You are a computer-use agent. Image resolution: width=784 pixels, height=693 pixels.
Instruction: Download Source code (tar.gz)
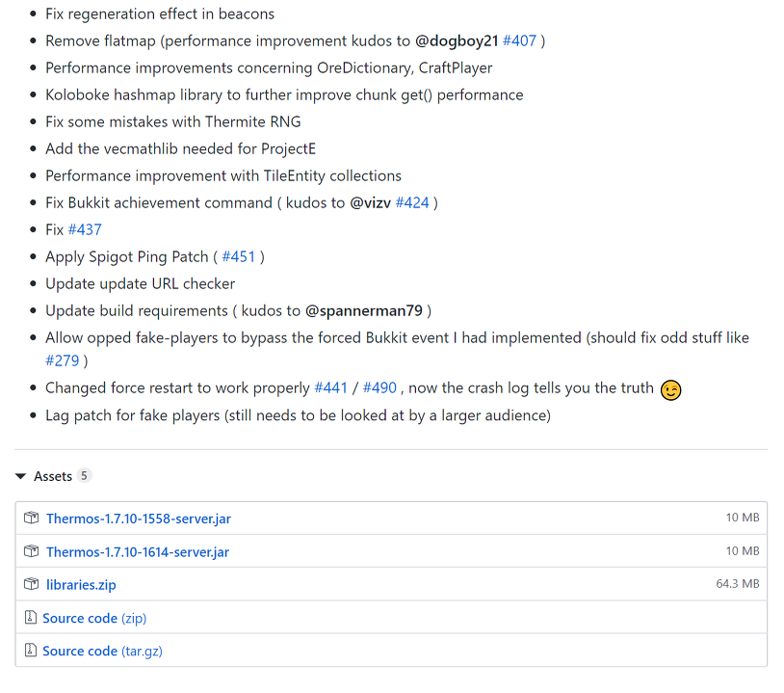point(102,651)
